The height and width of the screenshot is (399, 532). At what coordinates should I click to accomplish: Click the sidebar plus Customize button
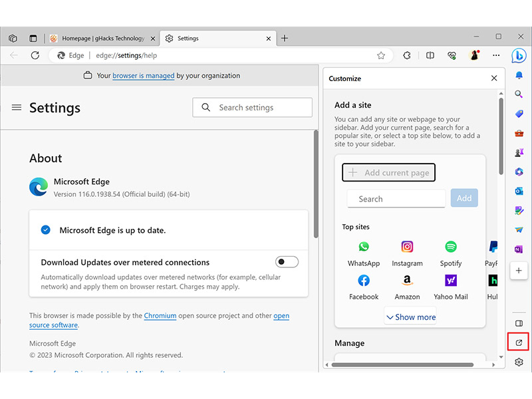(x=519, y=271)
